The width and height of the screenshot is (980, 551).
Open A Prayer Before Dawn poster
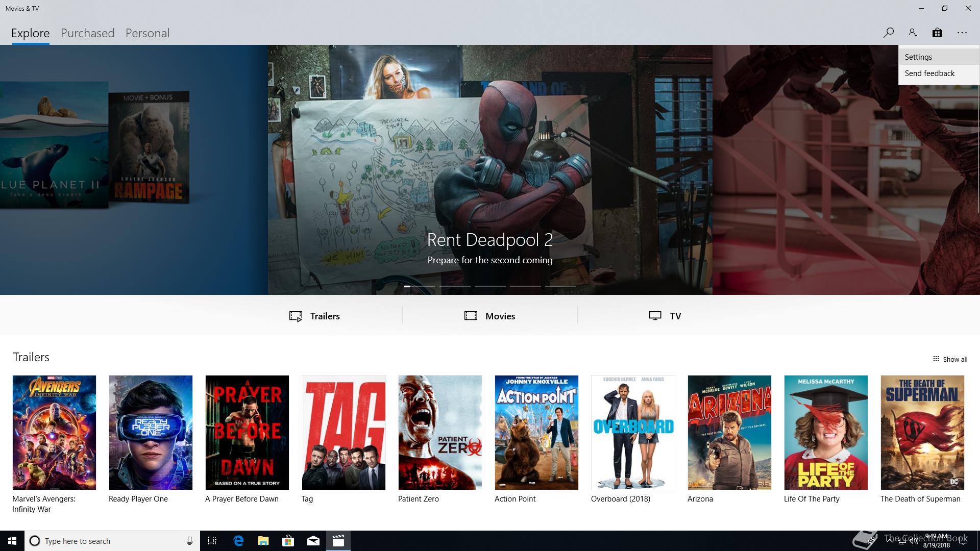tap(247, 433)
